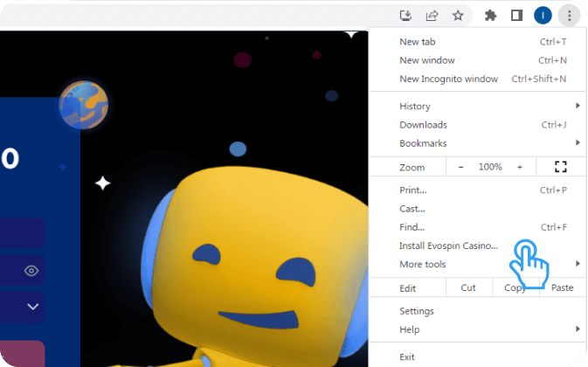Enter fullscreen mode from Zoom row
Image resolution: width=588 pixels, height=367 pixels.
click(561, 167)
